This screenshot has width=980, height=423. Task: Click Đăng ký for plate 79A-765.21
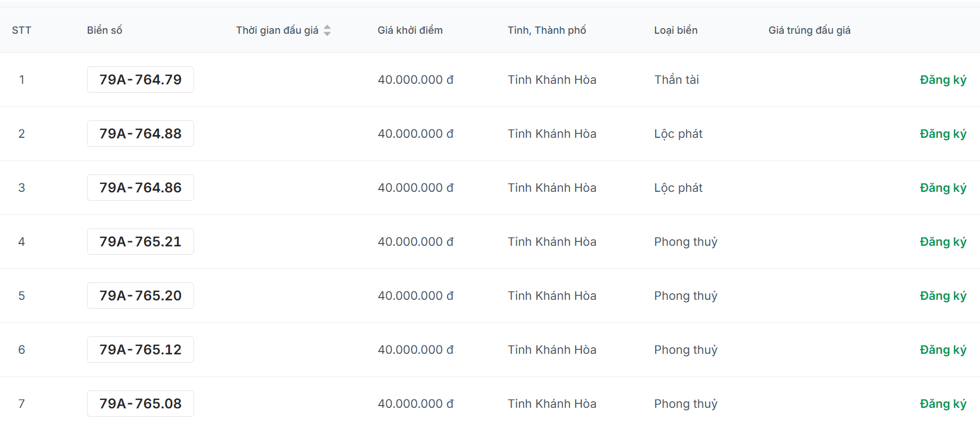(943, 242)
